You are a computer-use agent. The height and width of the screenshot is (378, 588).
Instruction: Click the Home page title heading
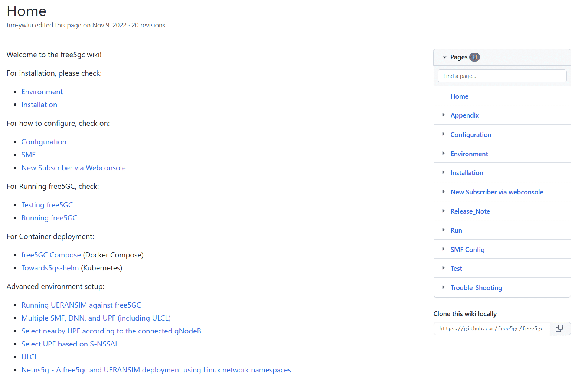(x=26, y=11)
